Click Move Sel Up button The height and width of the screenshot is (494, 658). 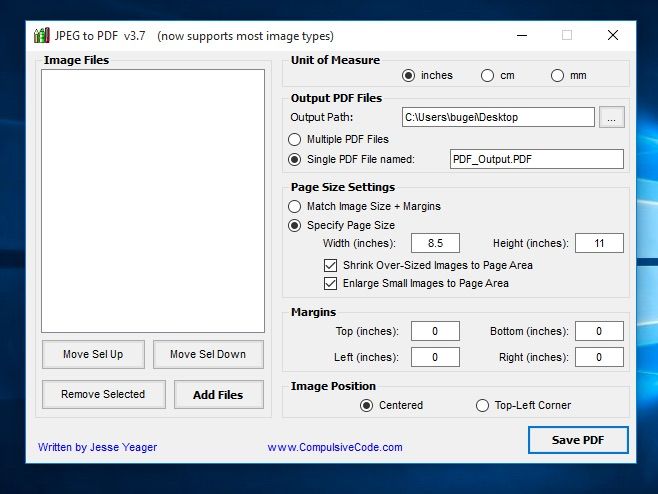tap(93, 354)
